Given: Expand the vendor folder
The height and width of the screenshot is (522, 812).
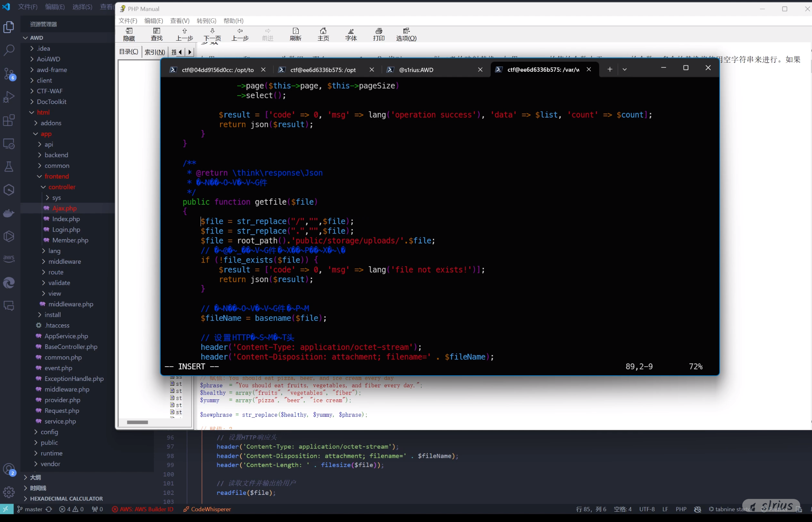Looking at the screenshot, I should click(x=50, y=464).
